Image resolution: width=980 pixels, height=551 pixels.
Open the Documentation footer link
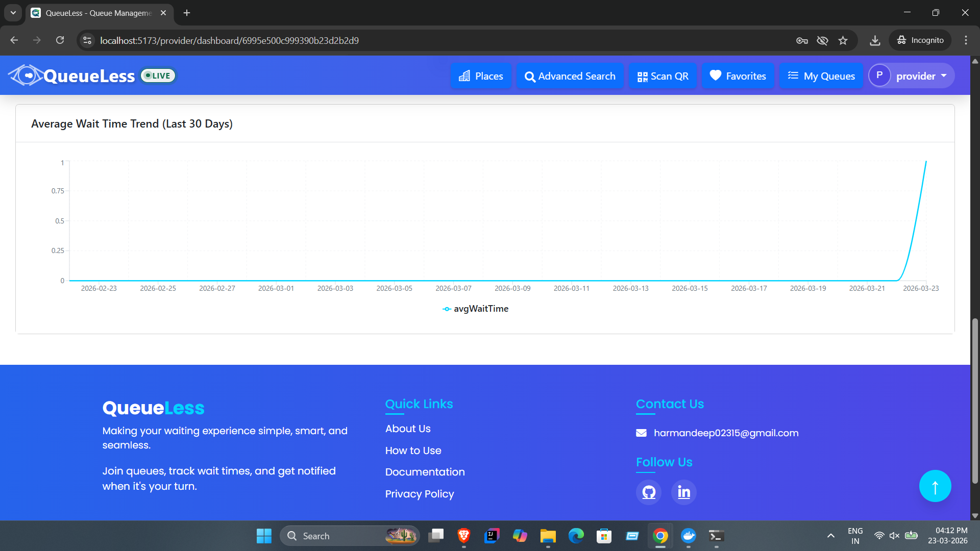[x=425, y=472]
